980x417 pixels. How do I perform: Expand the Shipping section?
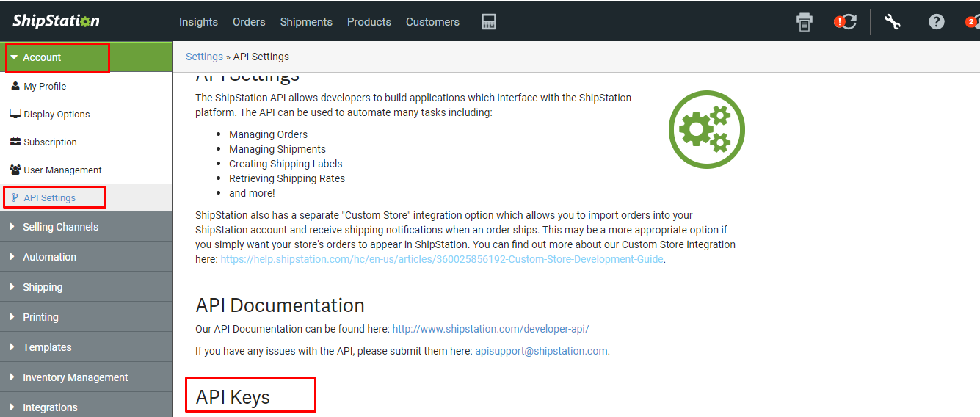86,287
